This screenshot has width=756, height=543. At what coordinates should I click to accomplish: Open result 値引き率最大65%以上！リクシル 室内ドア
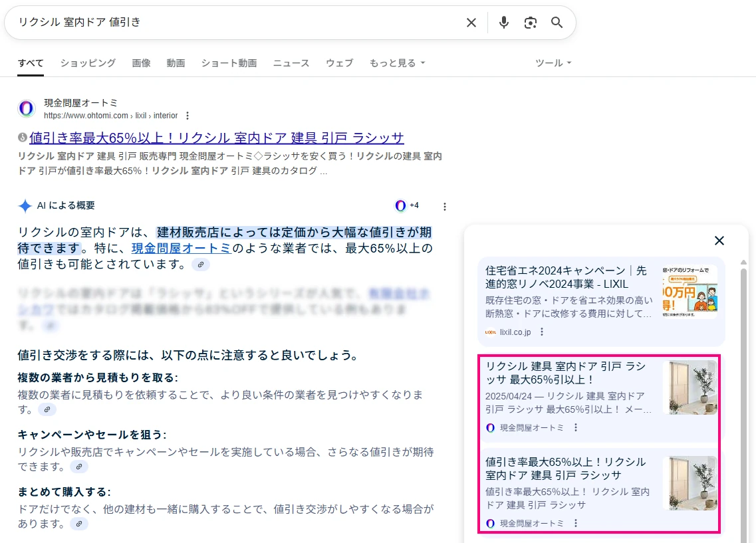click(217, 138)
